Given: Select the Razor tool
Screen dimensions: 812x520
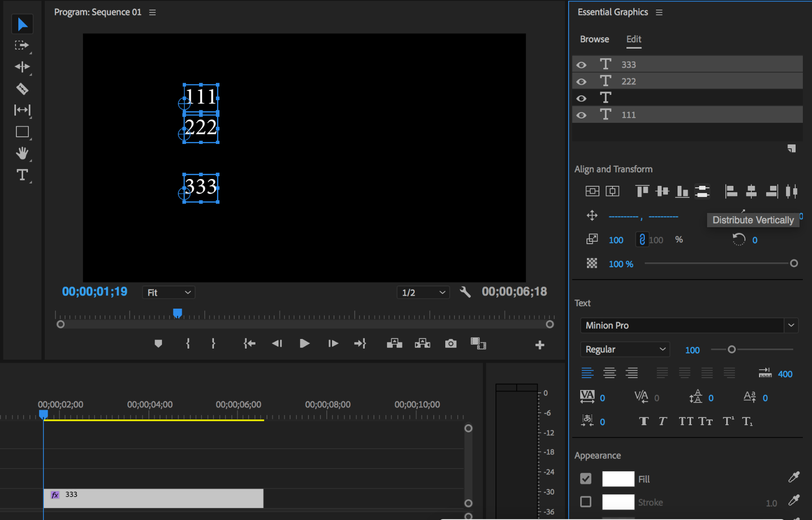Looking at the screenshot, I should 22,89.
